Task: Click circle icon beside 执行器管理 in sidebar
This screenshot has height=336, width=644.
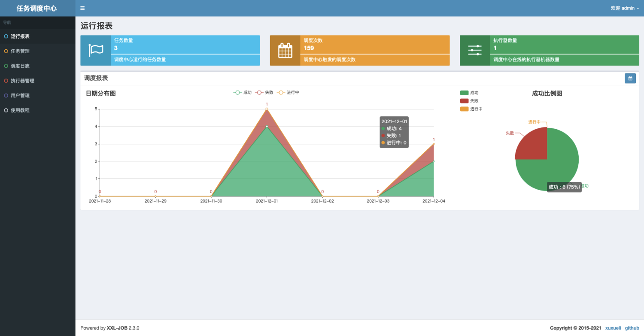Action: (x=6, y=81)
